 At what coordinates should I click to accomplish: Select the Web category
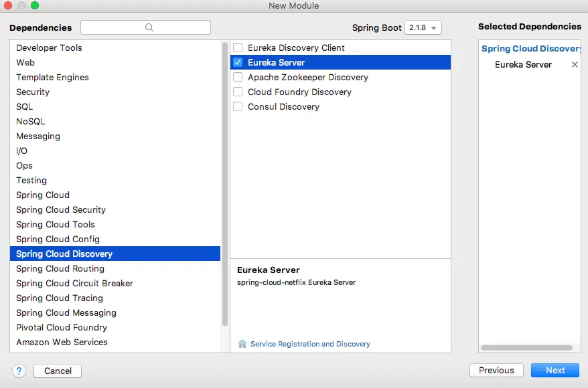pos(115,62)
